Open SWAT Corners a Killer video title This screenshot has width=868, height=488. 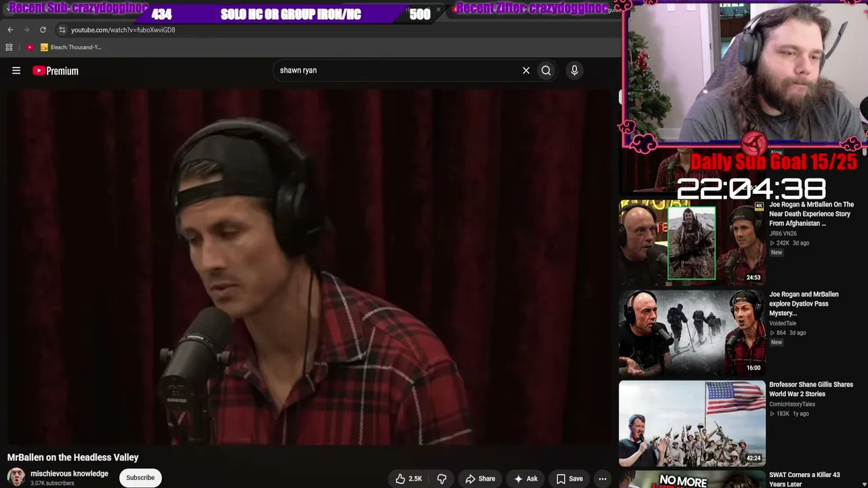tap(804, 479)
